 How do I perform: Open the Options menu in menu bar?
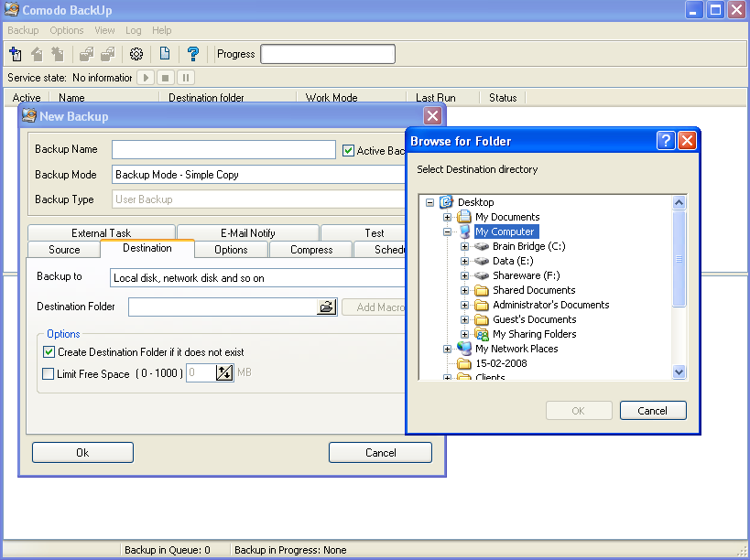coord(67,30)
